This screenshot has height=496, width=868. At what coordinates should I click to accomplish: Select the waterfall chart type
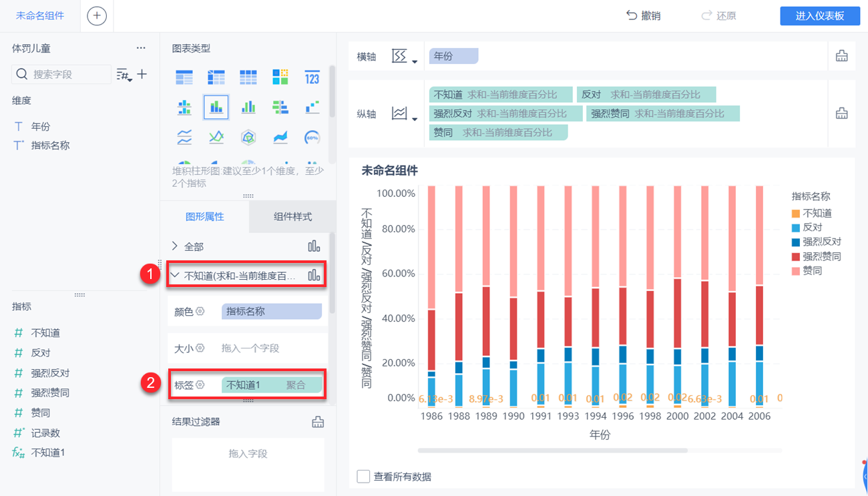(x=312, y=107)
